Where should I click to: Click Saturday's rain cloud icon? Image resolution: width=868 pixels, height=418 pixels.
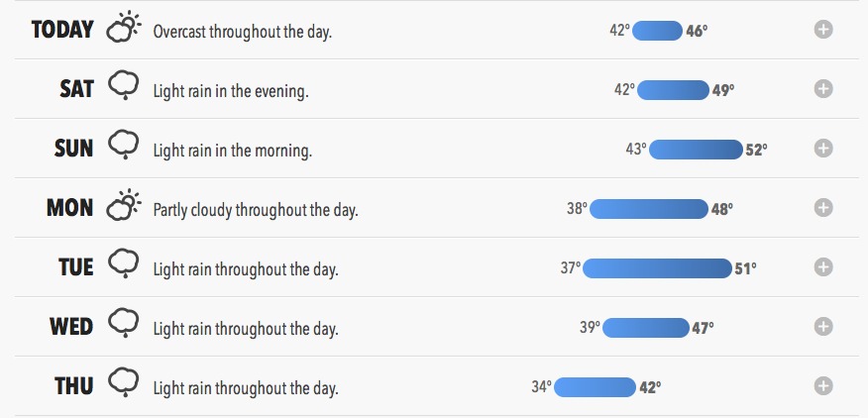pos(124,87)
